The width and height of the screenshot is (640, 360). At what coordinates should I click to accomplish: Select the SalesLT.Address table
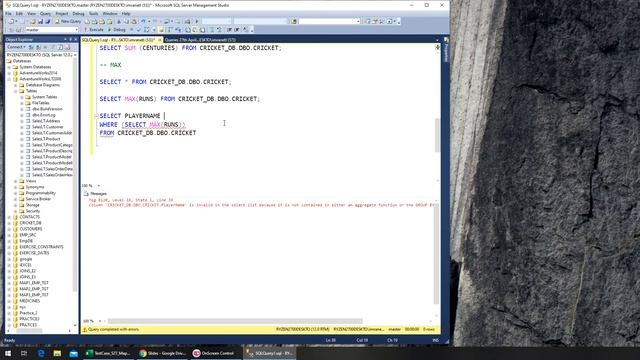click(x=46, y=121)
